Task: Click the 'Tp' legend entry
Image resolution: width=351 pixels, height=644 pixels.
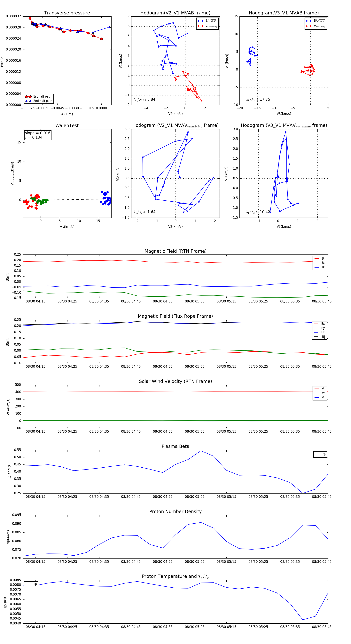Action: coord(31,584)
